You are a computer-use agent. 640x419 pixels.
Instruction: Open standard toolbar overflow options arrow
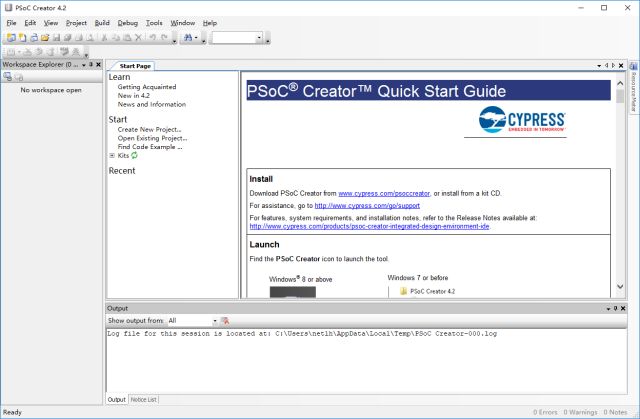(174, 41)
